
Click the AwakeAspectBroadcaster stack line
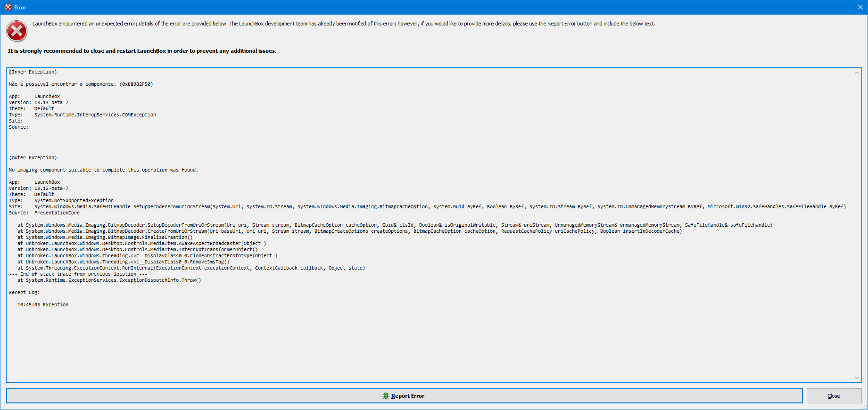point(142,244)
